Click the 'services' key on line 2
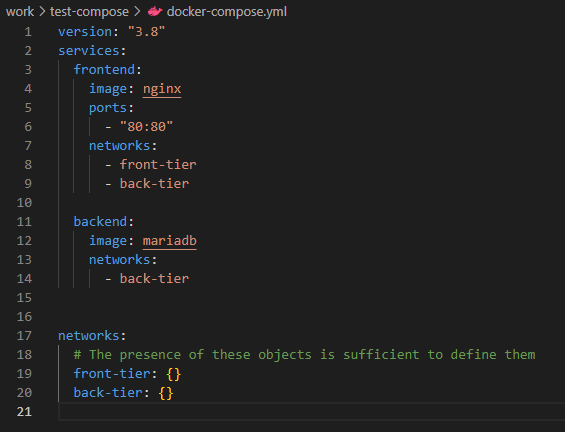Screen dimensions: 565x432 tap(89, 51)
